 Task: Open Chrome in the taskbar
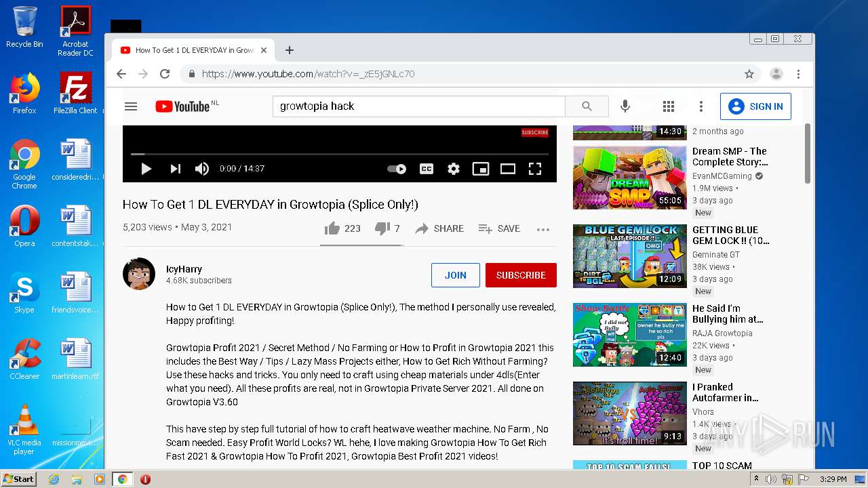[x=122, y=479]
